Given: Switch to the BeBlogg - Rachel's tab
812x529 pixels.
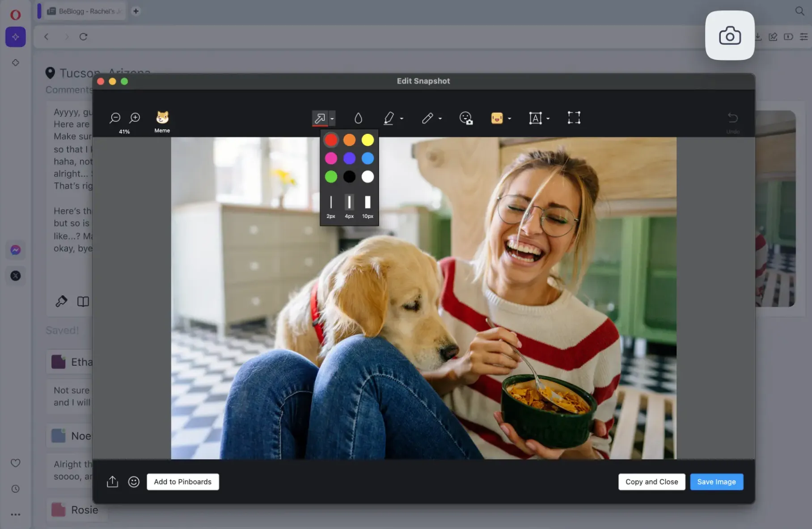Looking at the screenshot, I should [x=85, y=11].
